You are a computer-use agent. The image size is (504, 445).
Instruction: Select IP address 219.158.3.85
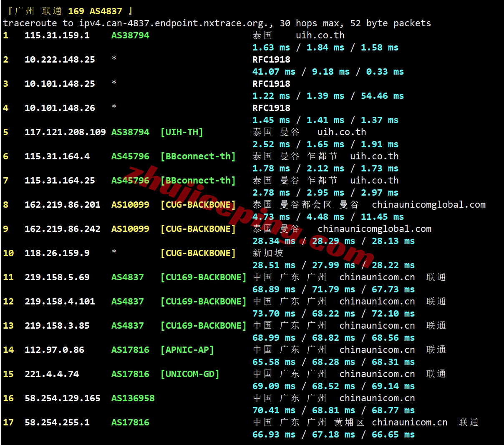click(x=57, y=325)
